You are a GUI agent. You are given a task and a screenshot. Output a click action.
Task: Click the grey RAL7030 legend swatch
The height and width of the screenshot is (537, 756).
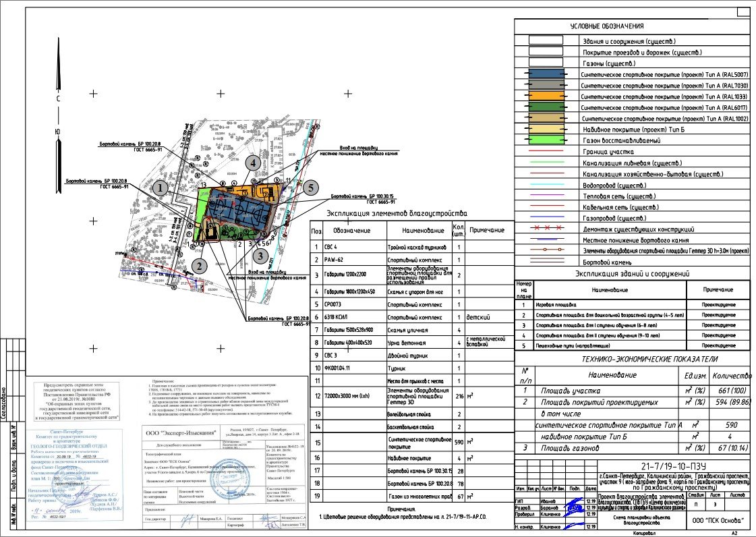click(x=546, y=86)
